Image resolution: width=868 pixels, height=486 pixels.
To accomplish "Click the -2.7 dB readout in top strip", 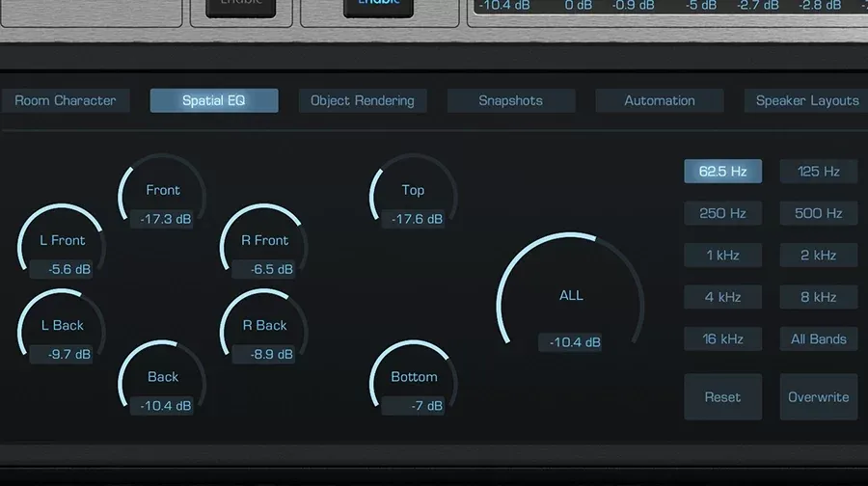I will click(x=758, y=6).
